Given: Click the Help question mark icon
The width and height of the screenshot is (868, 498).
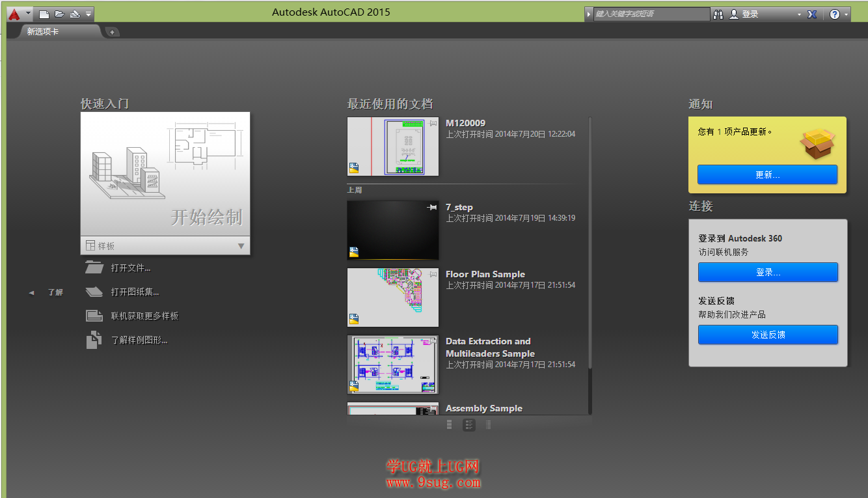Looking at the screenshot, I should coord(835,14).
